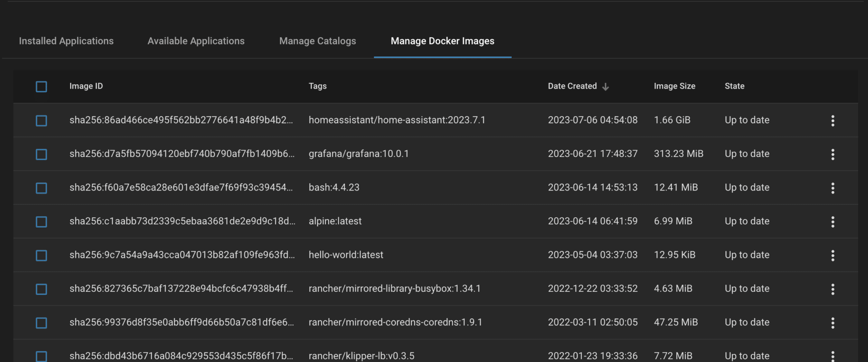
Task: Click Up to date state for hello-world row
Action: (x=747, y=255)
